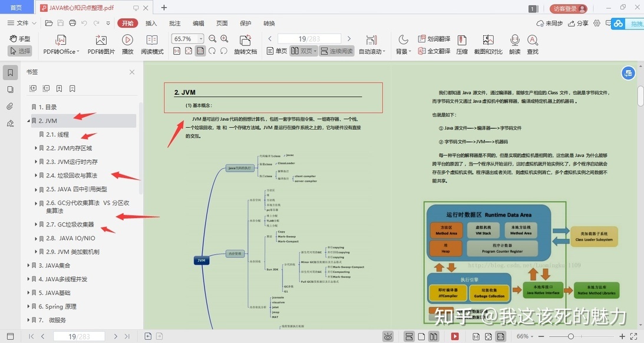The image size is (644, 343).
Task: Open the thumbnails sidebar panel icon
Action: [x=10, y=90]
